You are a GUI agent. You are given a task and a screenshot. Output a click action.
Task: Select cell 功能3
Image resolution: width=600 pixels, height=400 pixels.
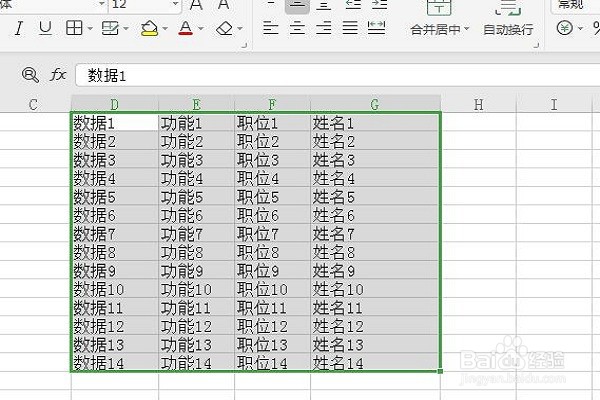coord(196,159)
